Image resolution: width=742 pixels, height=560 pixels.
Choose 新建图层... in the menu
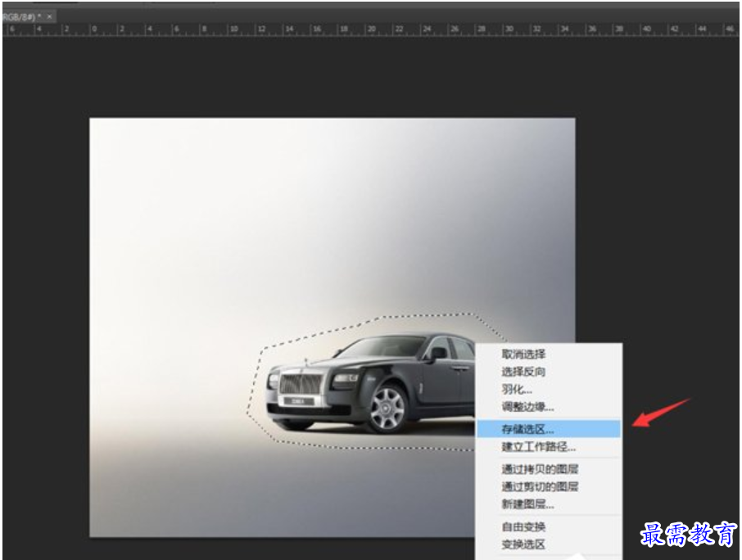[x=549, y=504]
